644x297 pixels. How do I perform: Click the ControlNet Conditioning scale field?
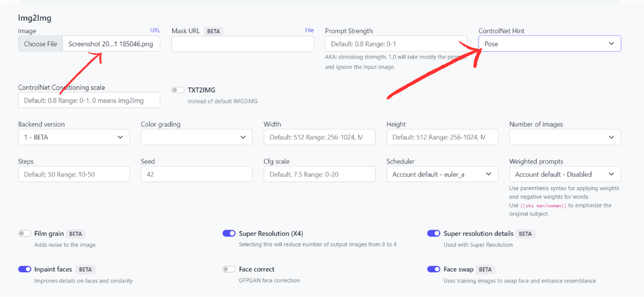tap(89, 100)
